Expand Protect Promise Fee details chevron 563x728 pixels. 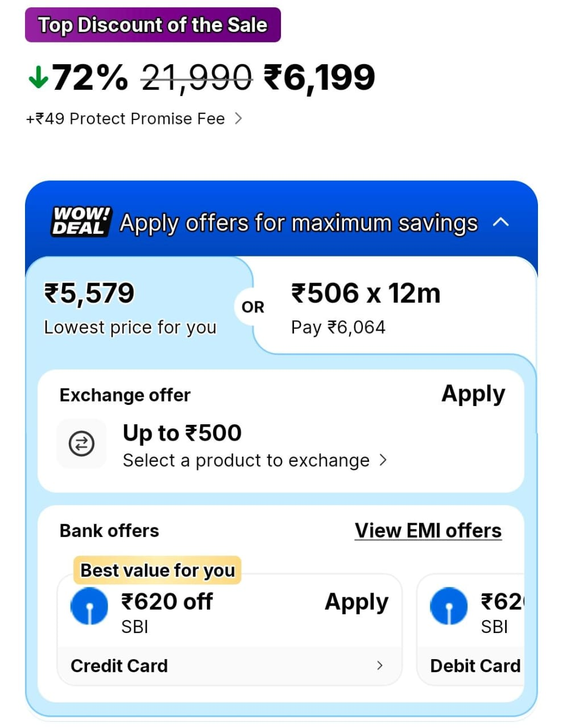pyautogui.click(x=239, y=118)
